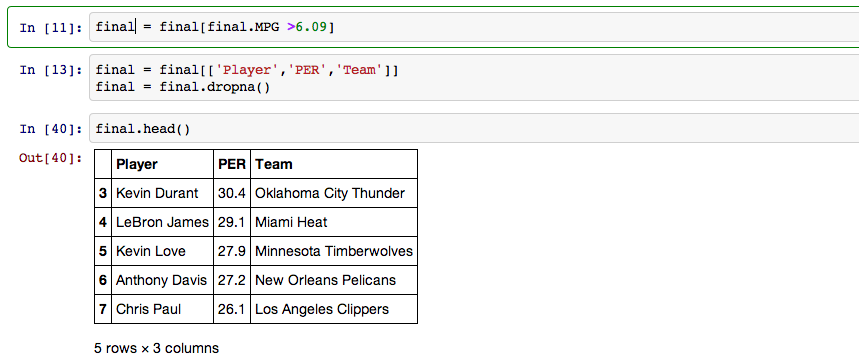Select the Kevin Durant cell
This screenshot has height=364, width=859.
click(x=162, y=193)
